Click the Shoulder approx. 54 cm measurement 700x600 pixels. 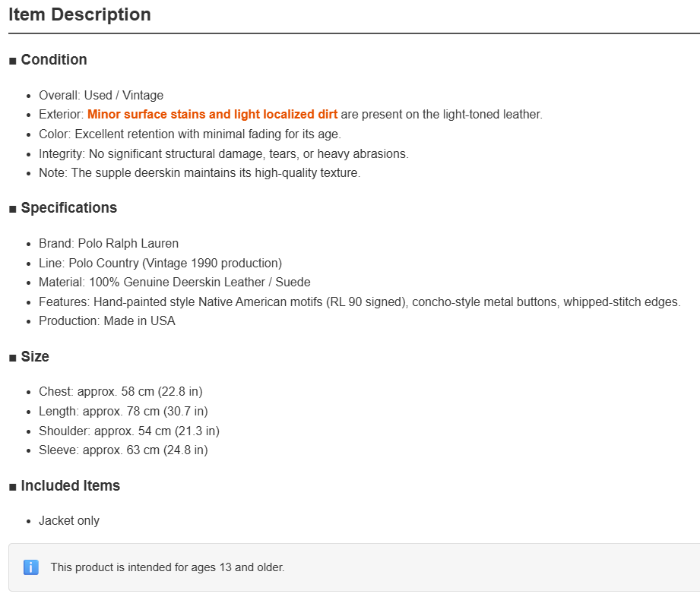[129, 431]
